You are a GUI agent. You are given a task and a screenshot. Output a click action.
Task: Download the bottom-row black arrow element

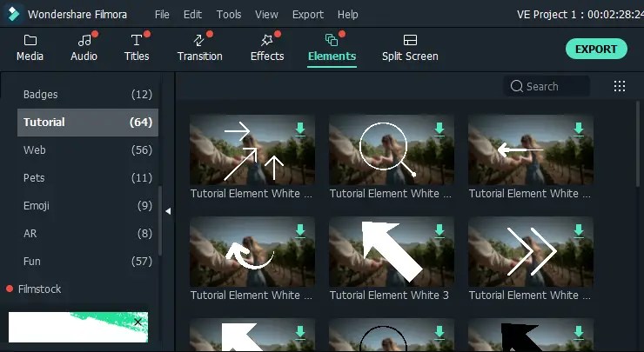[x=579, y=333]
